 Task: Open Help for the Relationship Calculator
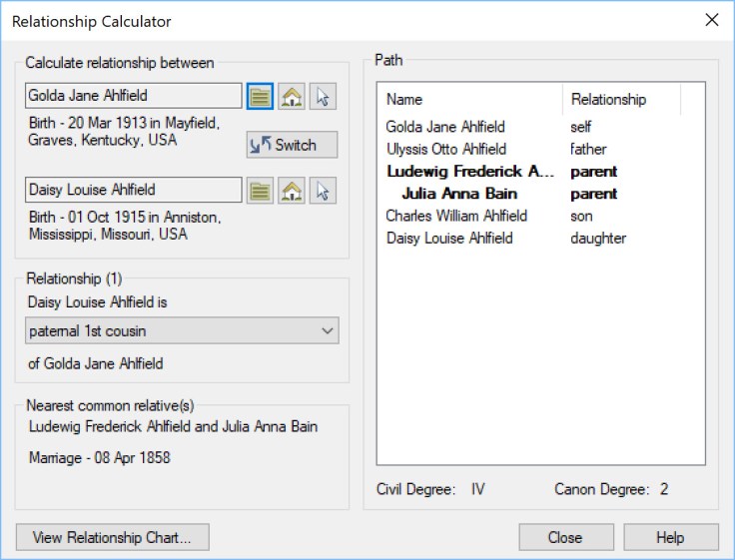[670, 537]
